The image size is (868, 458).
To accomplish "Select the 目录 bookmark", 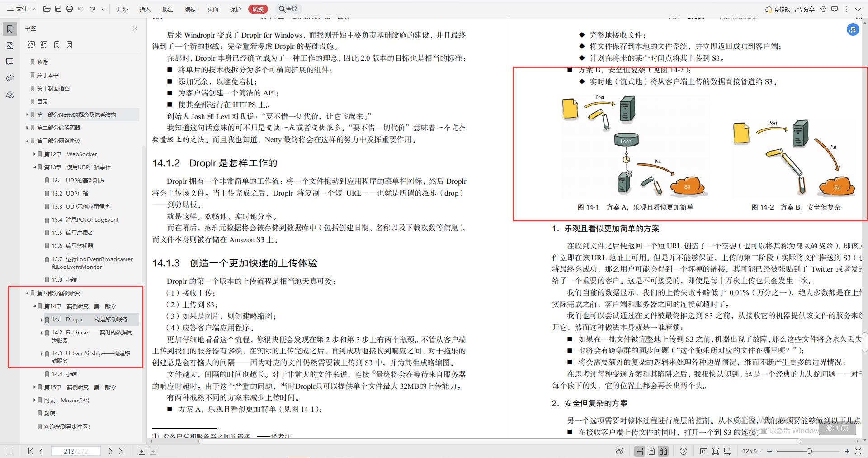I will (x=42, y=101).
